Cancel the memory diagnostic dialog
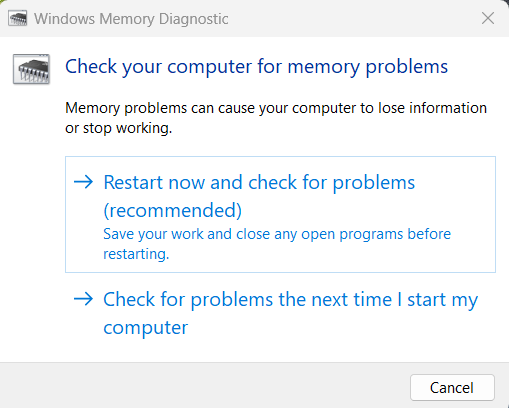This screenshot has height=408, width=509. click(452, 387)
